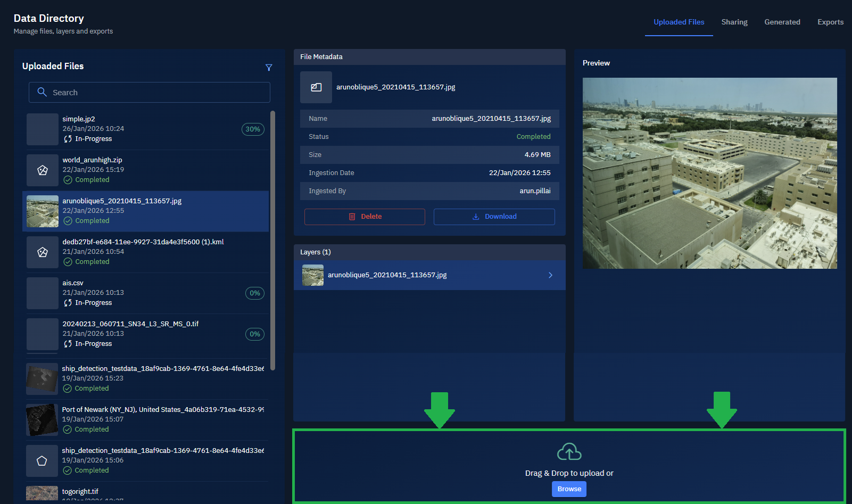
Task: Select the Port of Newark thumbnail
Action: 42,420
